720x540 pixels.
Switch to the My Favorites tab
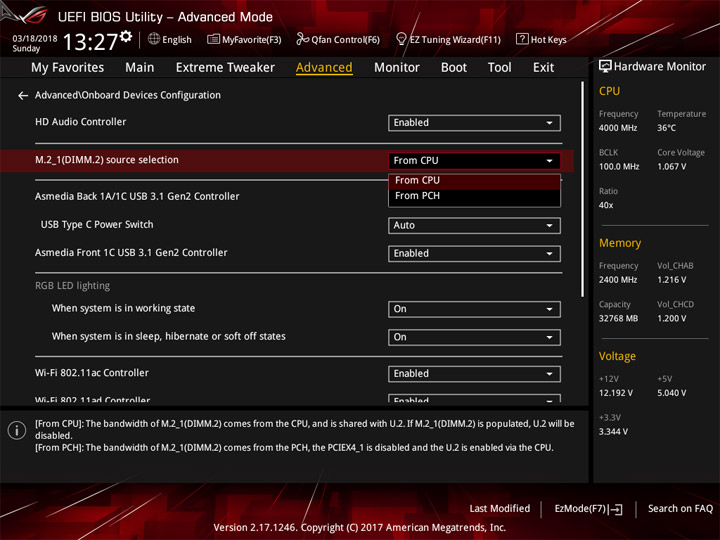[x=68, y=68]
